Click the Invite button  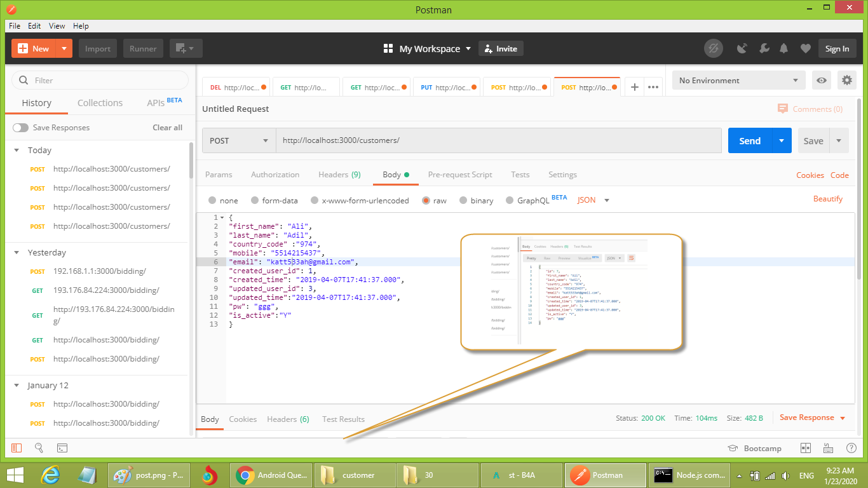pos(501,49)
